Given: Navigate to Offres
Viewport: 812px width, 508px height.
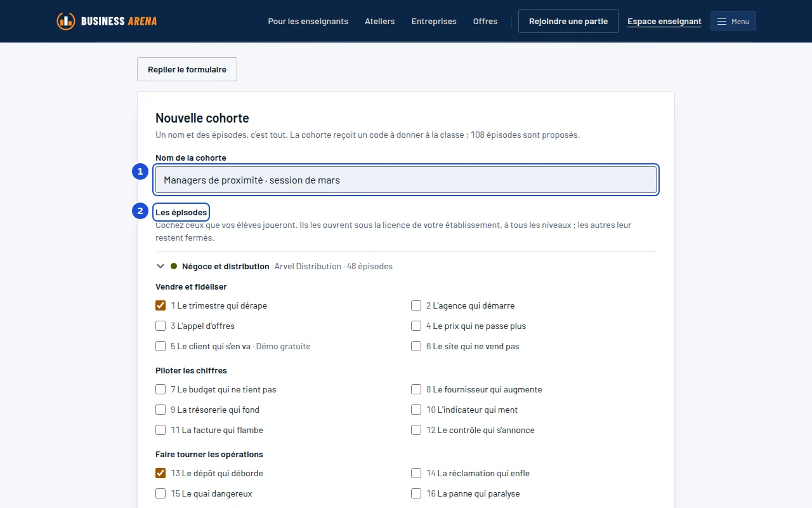Looking at the screenshot, I should 485,22.
